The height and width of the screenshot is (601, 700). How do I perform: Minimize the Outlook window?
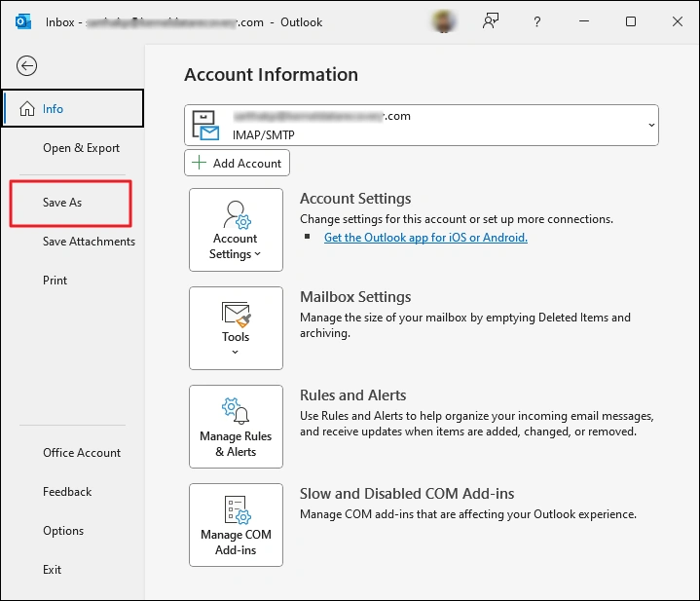click(x=584, y=21)
